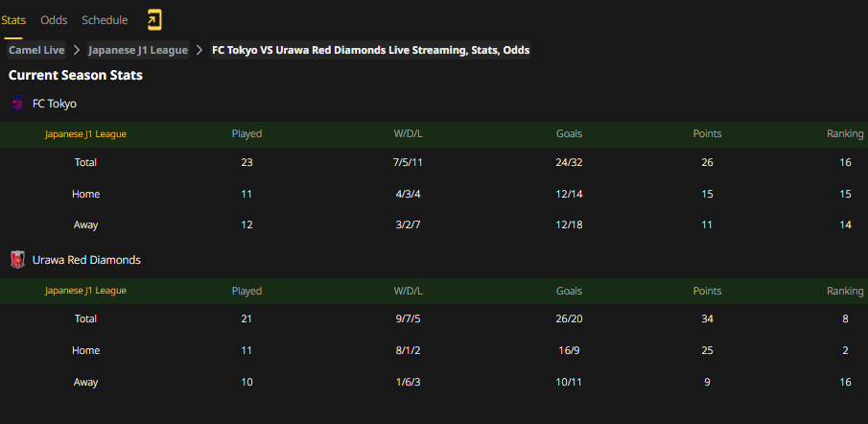Open Japanese J1 League breadcrumb link
868x424 pixels.
tap(138, 51)
